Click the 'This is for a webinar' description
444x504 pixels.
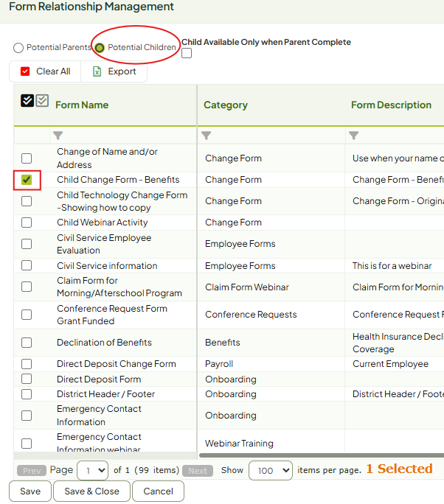(x=392, y=266)
